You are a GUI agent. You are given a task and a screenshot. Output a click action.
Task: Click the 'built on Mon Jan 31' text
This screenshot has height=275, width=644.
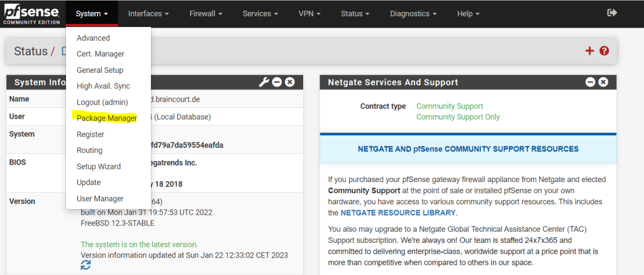tap(147, 213)
